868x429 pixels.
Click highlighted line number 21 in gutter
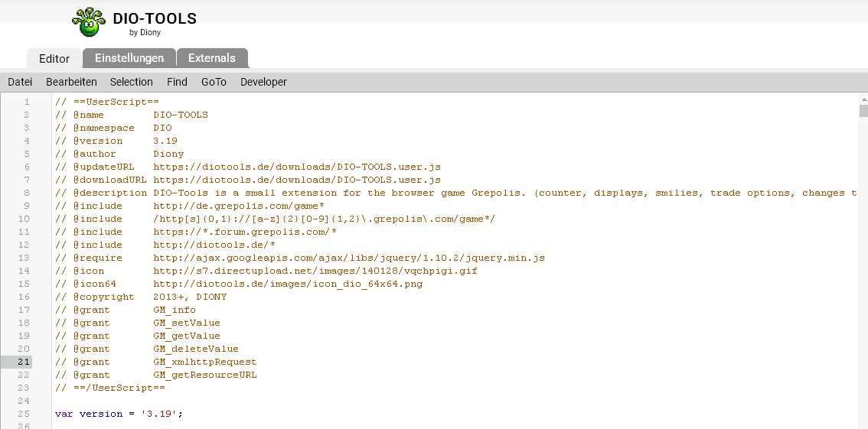point(24,362)
